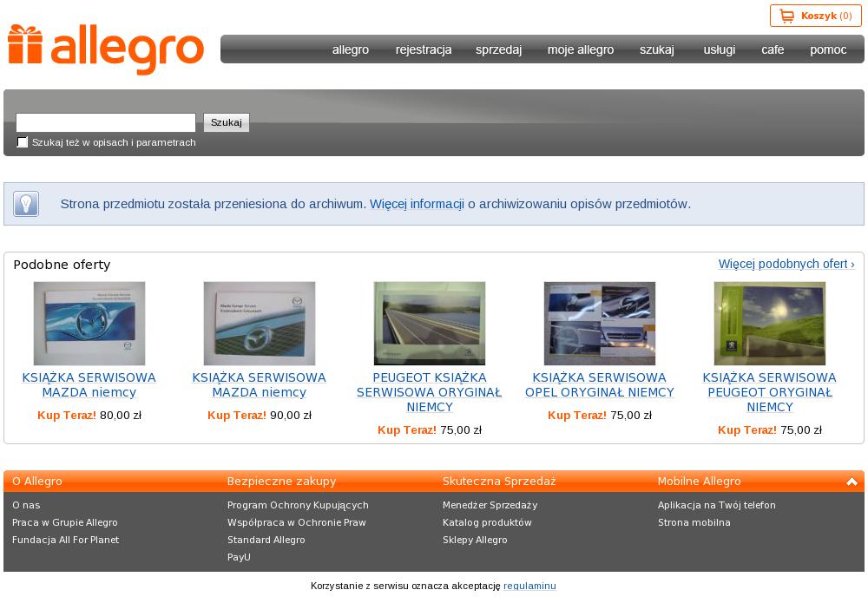View the Peugeot road cover thumbnail
This screenshot has width=868, height=603.
[430, 324]
